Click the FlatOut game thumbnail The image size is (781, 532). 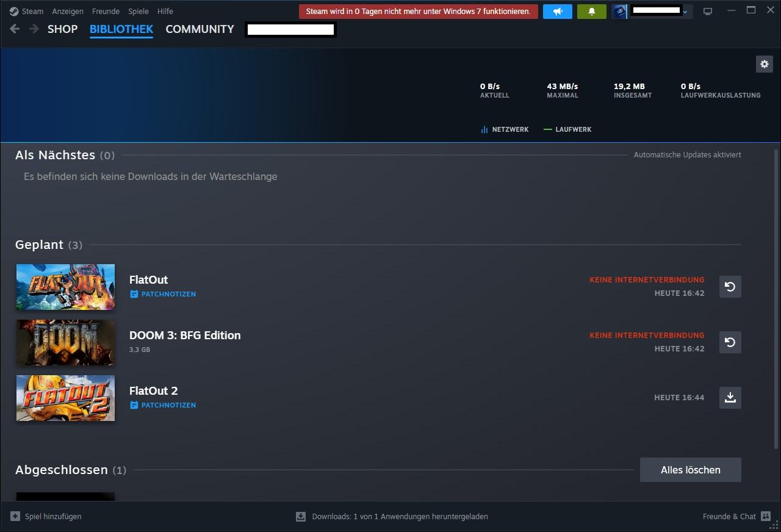(x=65, y=287)
